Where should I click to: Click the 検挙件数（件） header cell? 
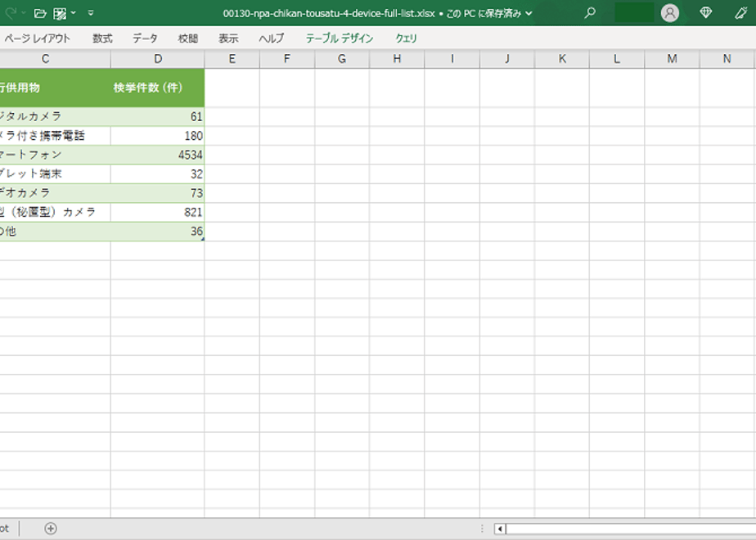coord(158,88)
